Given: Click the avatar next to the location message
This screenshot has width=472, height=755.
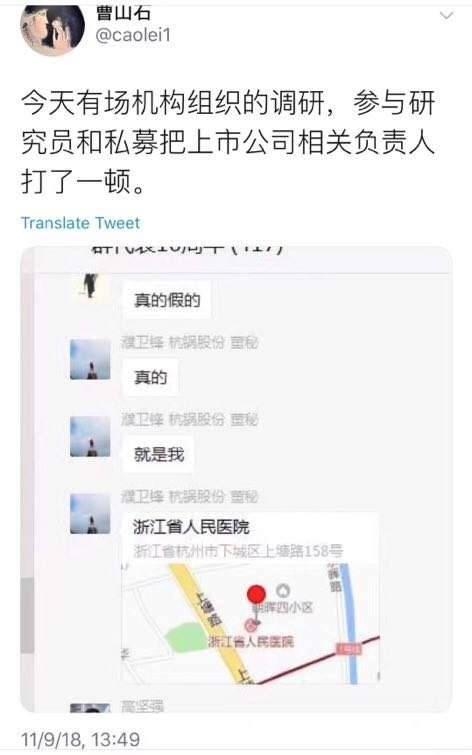Looking at the screenshot, I should click(90, 514).
